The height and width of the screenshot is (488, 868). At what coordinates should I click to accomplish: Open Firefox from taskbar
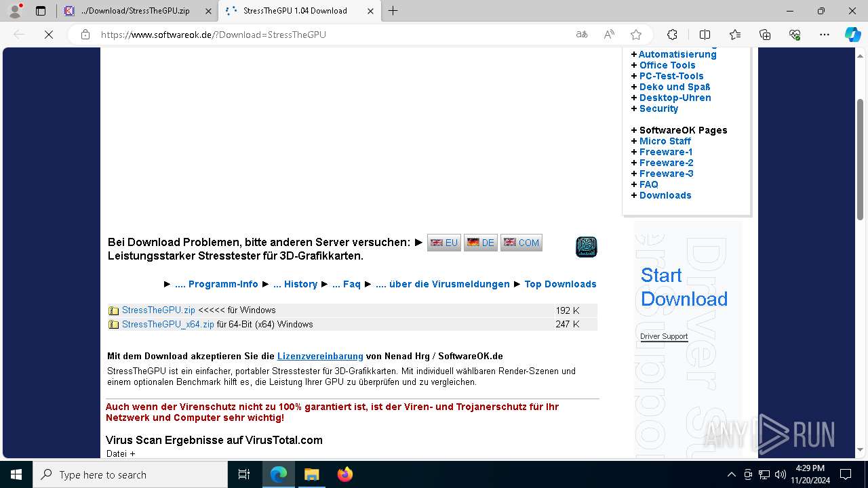pos(345,474)
